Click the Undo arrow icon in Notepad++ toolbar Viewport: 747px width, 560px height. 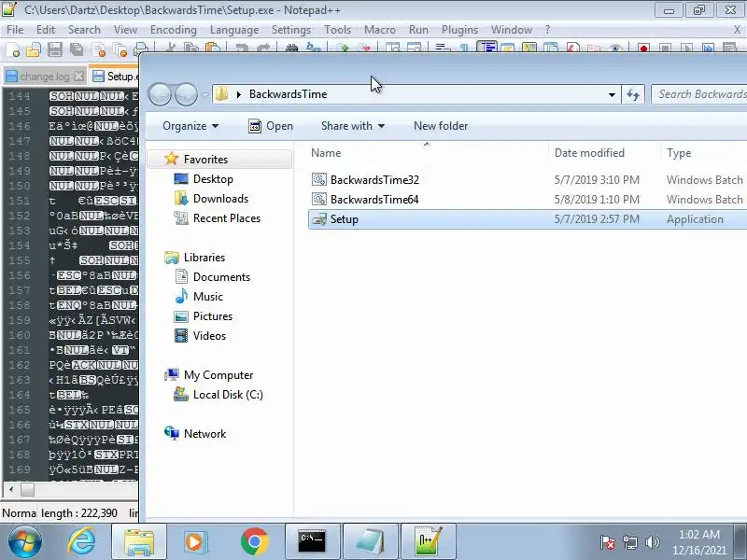242,48
